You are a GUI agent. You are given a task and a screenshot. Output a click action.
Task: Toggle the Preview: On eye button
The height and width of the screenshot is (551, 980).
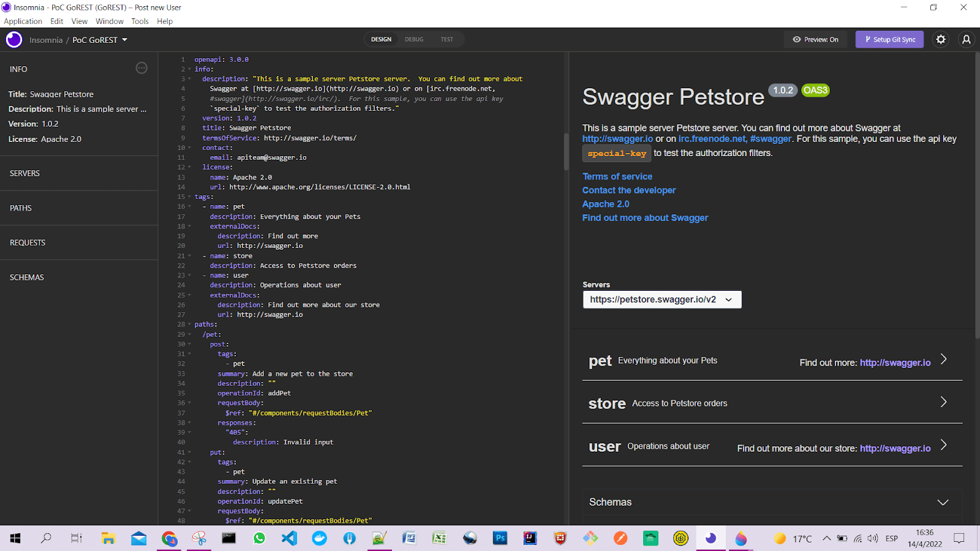click(x=815, y=40)
